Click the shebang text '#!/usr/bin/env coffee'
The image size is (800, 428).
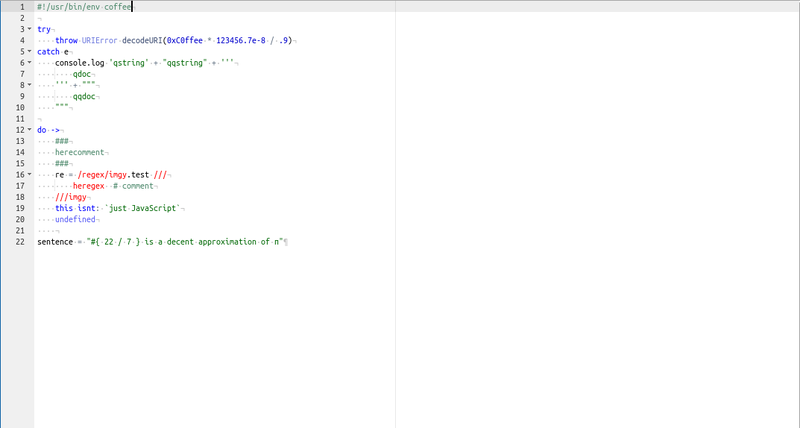84,7
